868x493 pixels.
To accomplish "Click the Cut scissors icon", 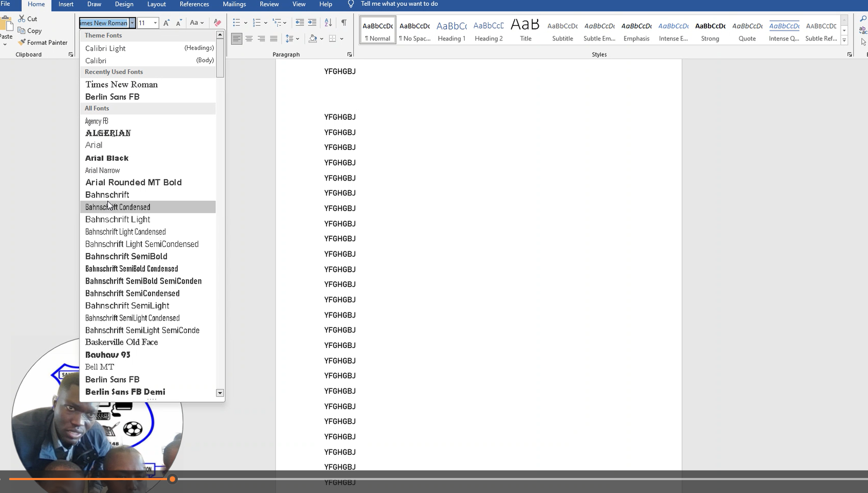I will (x=22, y=19).
